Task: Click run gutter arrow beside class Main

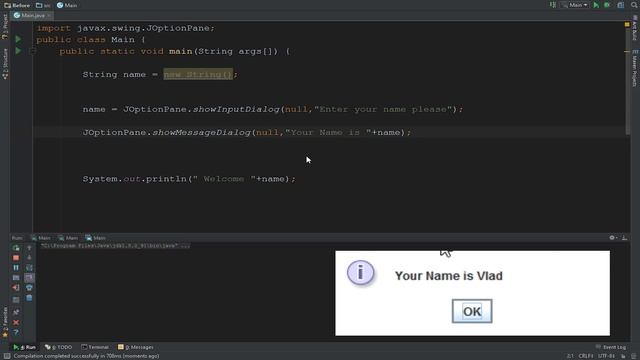Action: [18, 39]
